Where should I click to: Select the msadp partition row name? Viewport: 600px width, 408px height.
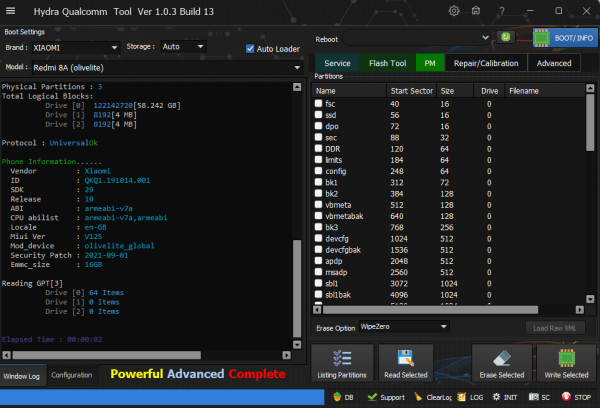(336, 272)
